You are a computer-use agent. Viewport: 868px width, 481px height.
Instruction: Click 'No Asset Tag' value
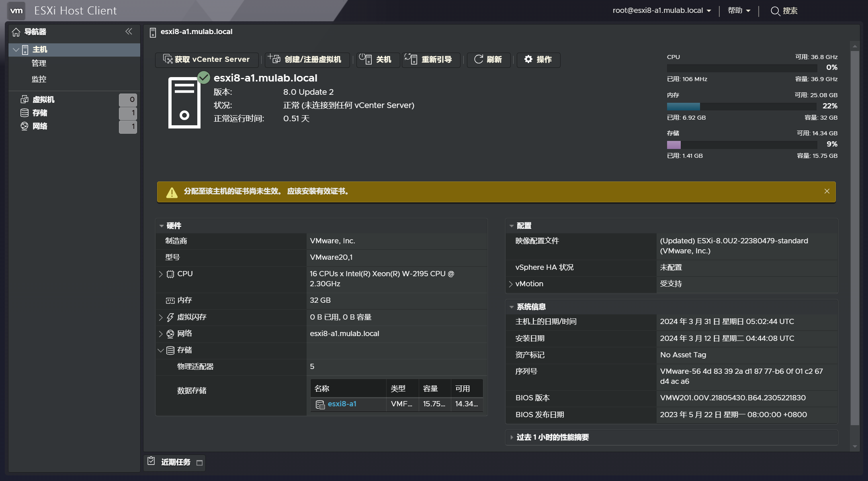(x=683, y=355)
